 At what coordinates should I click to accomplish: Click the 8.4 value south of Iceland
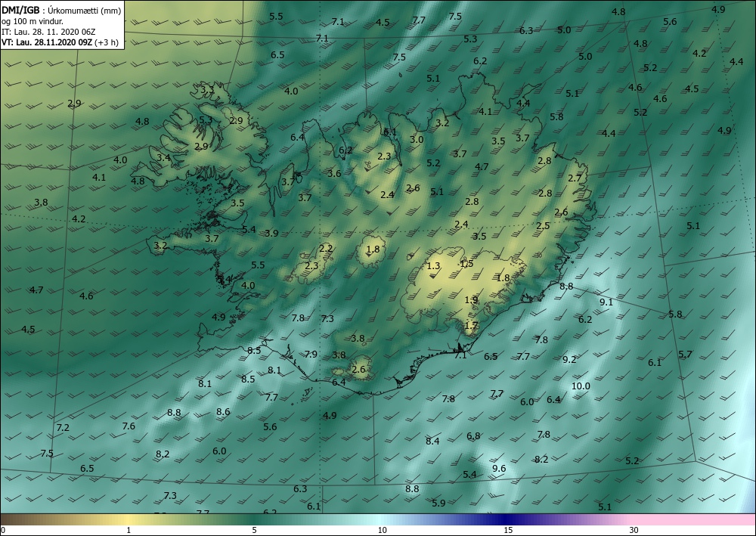(432, 441)
